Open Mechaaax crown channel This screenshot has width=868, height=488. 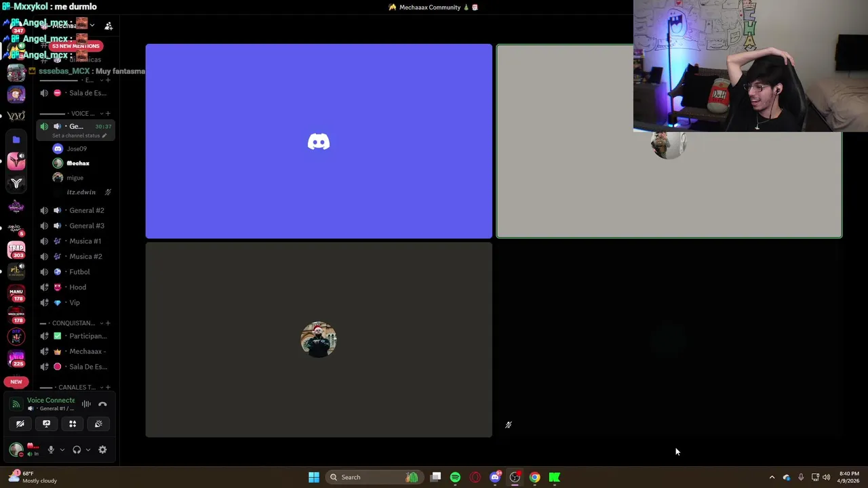click(x=75, y=351)
